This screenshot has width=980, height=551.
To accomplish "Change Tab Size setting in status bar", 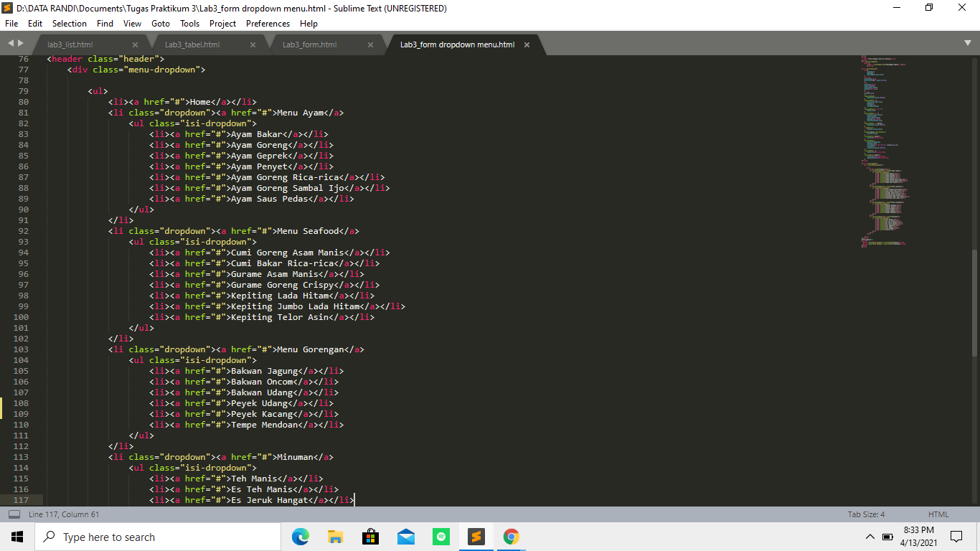I will pos(866,514).
